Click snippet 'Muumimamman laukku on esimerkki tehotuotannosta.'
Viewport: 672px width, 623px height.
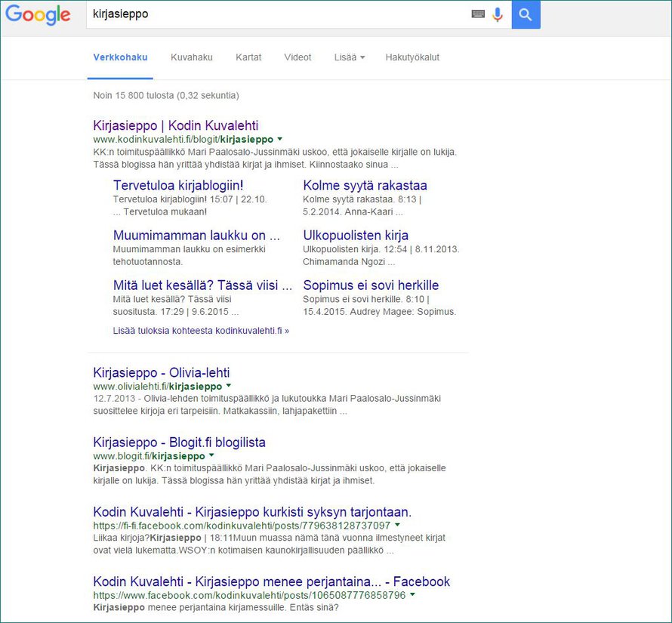(x=190, y=255)
